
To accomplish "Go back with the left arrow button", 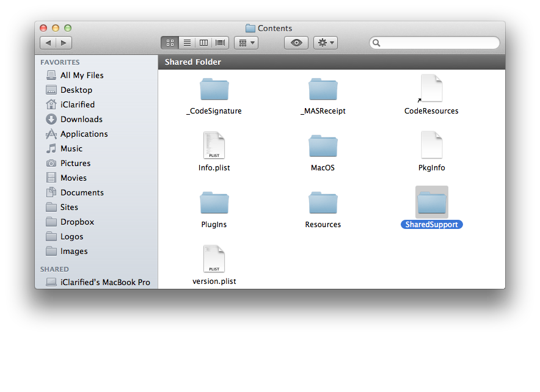I will pos(48,43).
